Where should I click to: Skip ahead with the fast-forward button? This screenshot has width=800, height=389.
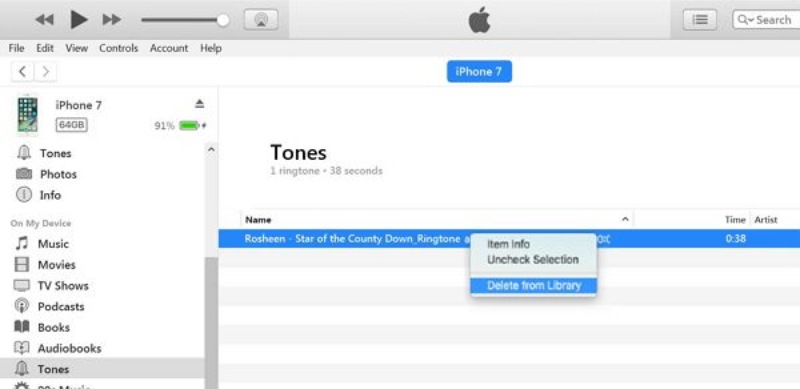point(112,20)
